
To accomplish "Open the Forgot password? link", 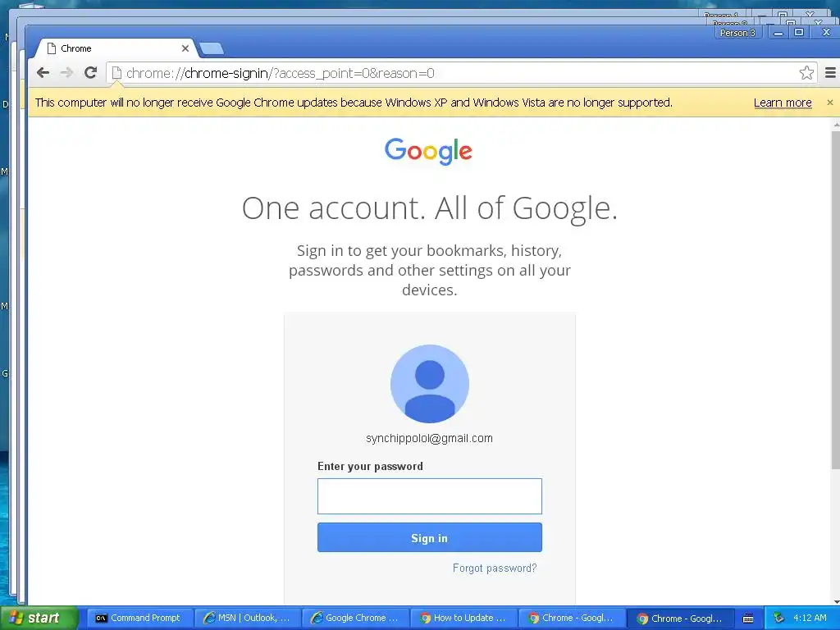I will tap(495, 568).
